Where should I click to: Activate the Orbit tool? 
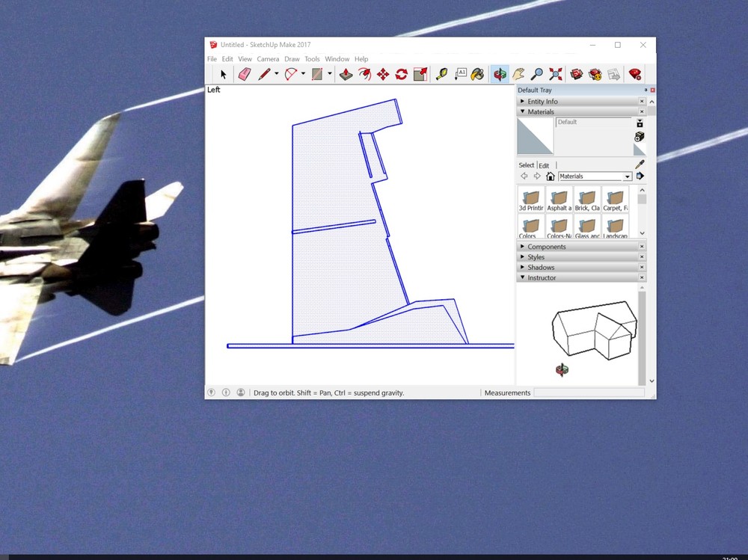pos(498,74)
